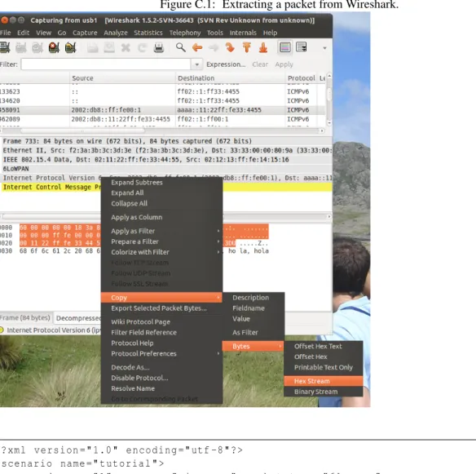The image size is (476, 474).
Task: Choose Expand Subtrees in context menu
Action: [x=161, y=183]
